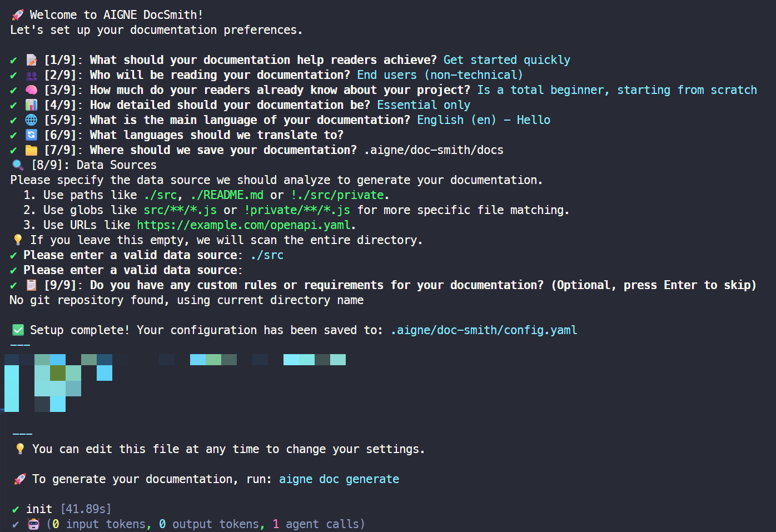The height and width of the screenshot is (532, 776).
Task: Click the translate icon on step 6/9
Action: [x=32, y=135]
